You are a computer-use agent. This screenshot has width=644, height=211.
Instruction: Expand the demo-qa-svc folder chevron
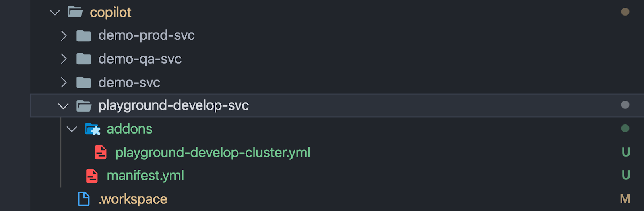(64, 59)
